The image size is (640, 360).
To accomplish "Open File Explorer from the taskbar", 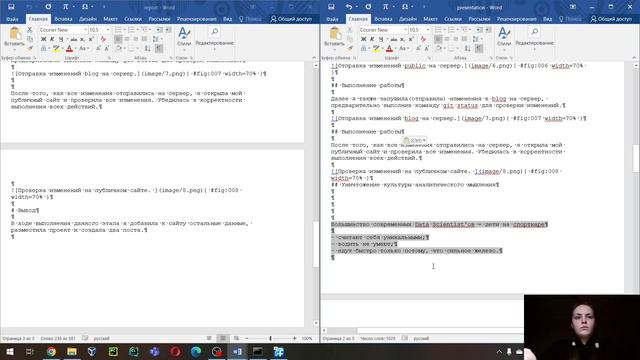I will (x=72, y=351).
